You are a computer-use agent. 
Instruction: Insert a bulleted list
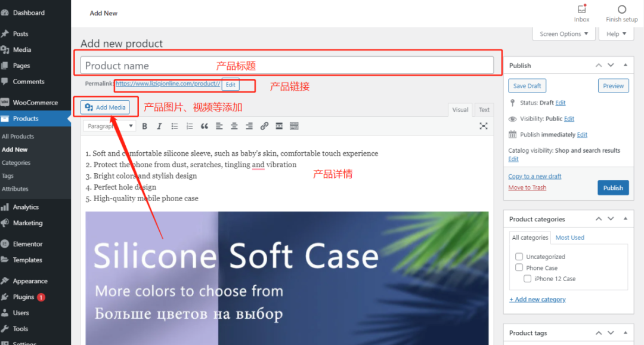175,126
